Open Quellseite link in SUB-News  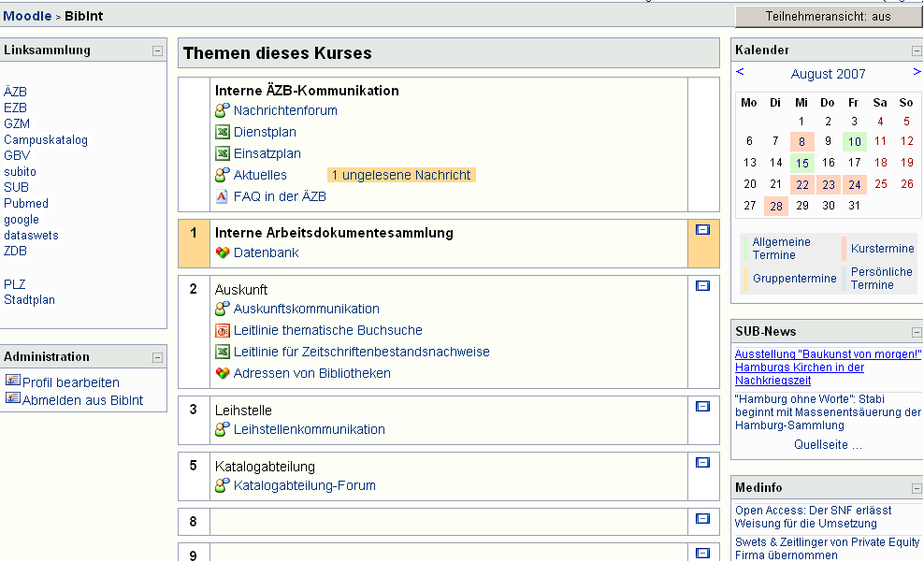[828, 445]
